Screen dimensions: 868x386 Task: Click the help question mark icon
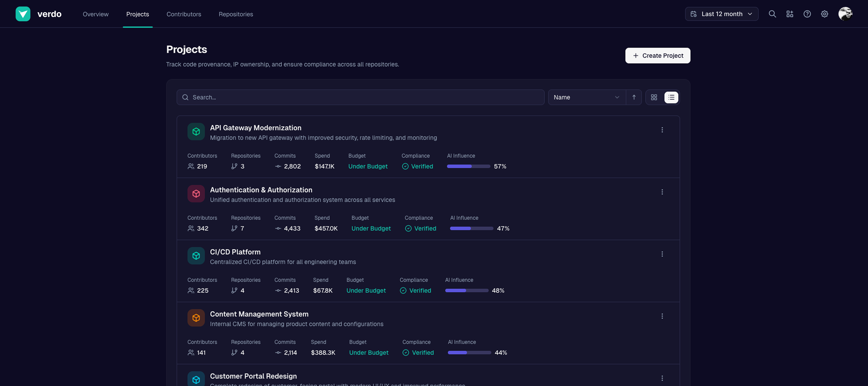807,14
